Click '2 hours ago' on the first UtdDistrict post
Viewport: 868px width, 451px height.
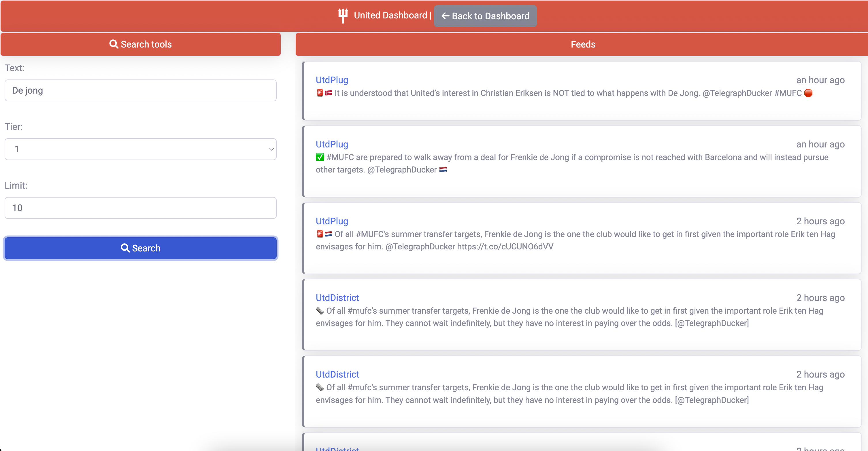click(820, 298)
